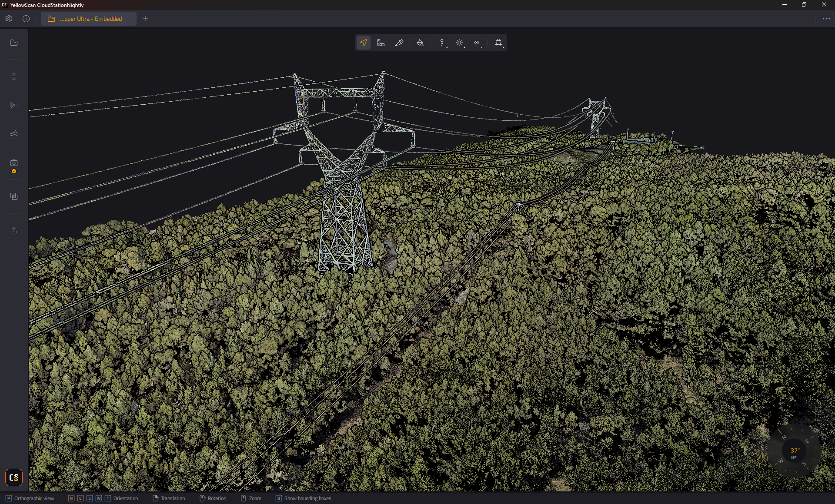Open the point size options dropdown
Screen dimensions: 835x504
tap(442, 43)
